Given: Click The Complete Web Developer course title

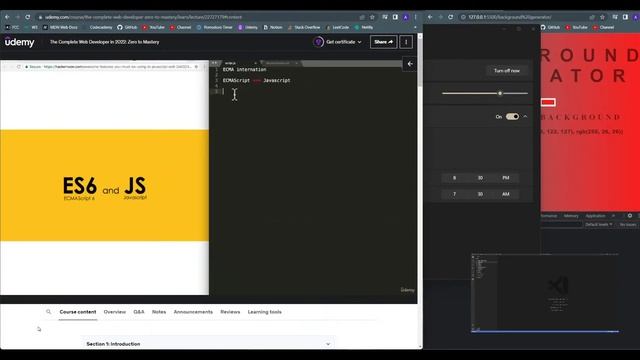Looking at the screenshot, I should pyautogui.click(x=104, y=42).
